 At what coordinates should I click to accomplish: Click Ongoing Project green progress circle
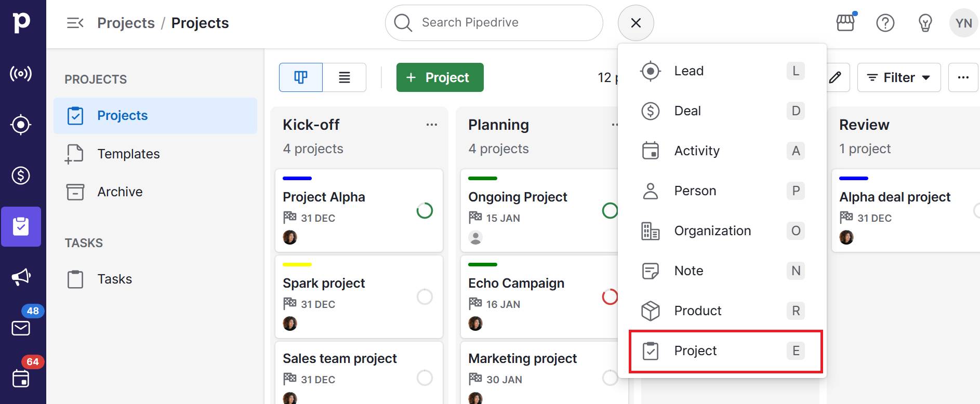[610, 210]
